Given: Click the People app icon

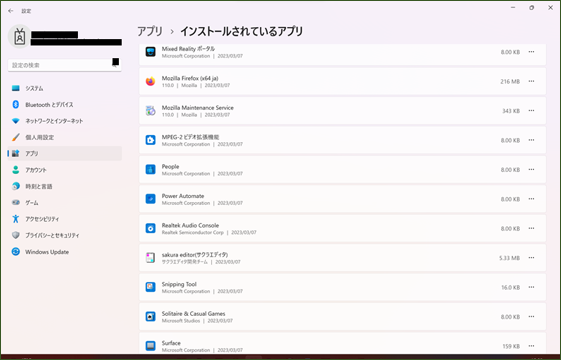Looking at the screenshot, I should 151,170.
